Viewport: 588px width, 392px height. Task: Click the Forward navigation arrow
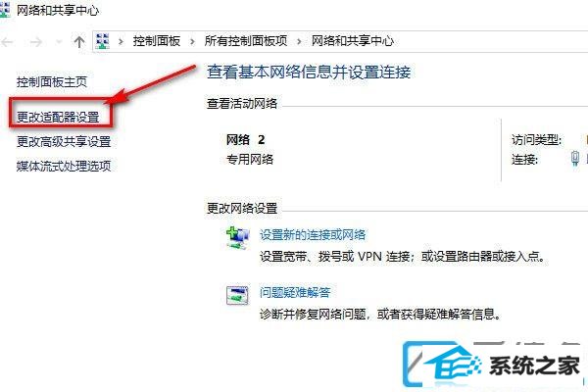click(36, 41)
